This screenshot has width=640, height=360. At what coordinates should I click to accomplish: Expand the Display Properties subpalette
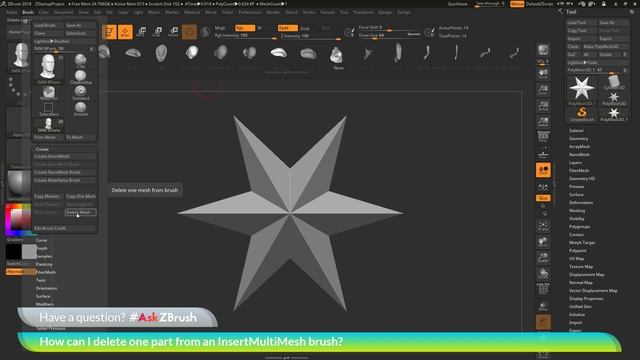586,298
